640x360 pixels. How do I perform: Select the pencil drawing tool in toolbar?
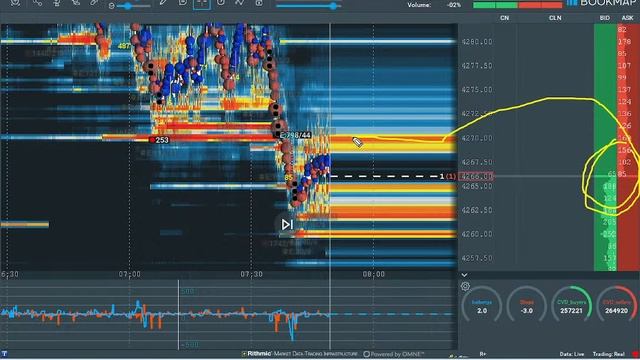[x=163, y=2]
